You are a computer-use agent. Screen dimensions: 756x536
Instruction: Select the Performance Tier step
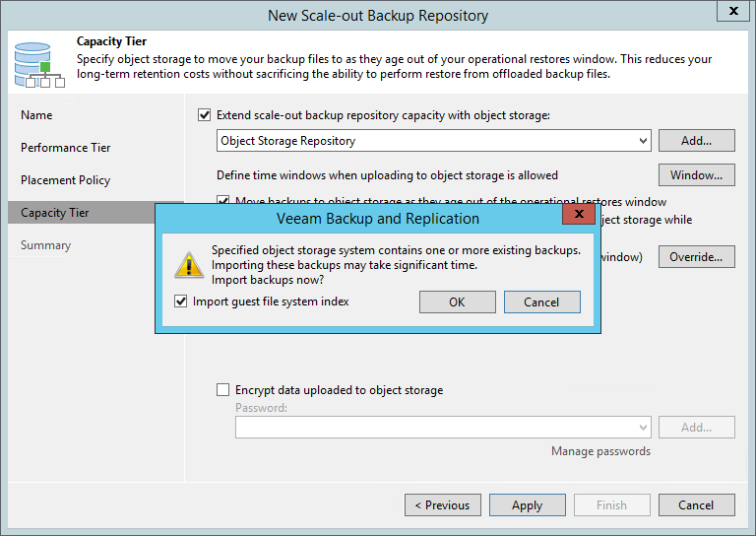pos(66,148)
